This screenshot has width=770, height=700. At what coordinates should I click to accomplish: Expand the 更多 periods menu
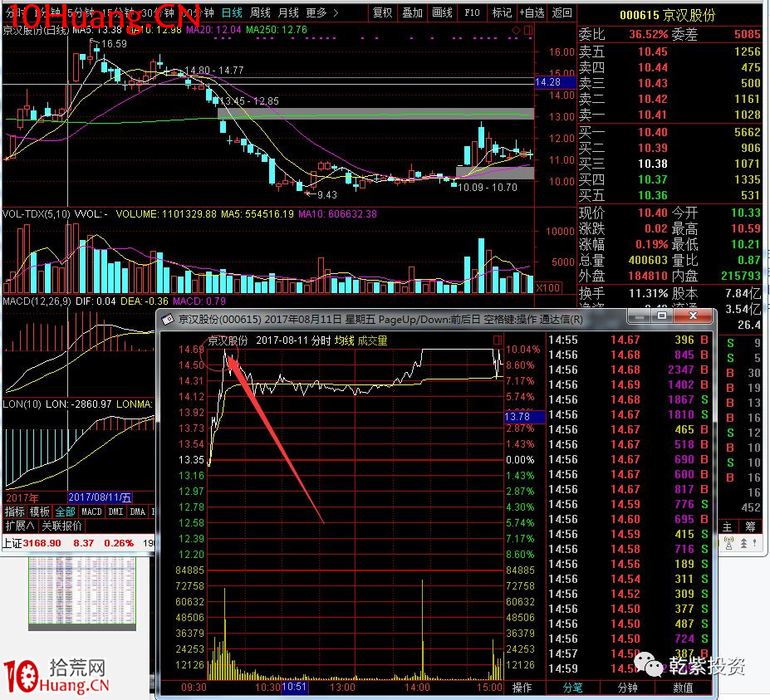pos(321,12)
